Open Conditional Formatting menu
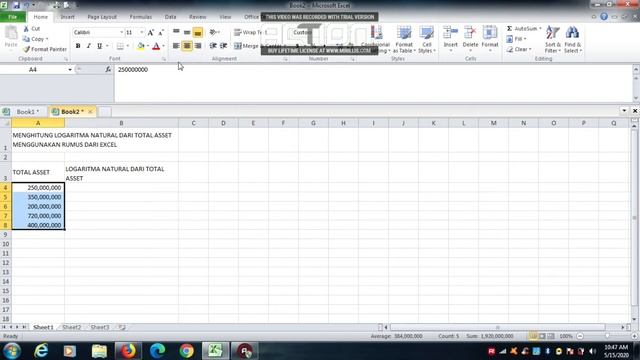 (x=376, y=39)
